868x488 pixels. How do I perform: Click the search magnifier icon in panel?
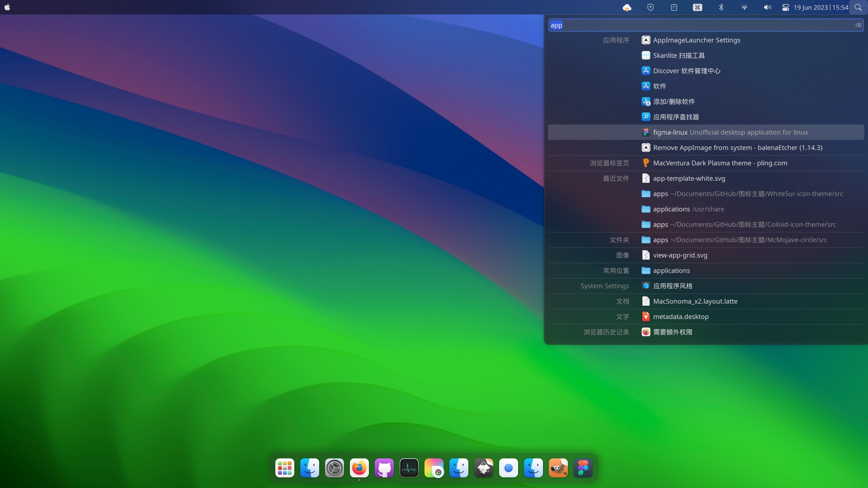[x=858, y=7]
